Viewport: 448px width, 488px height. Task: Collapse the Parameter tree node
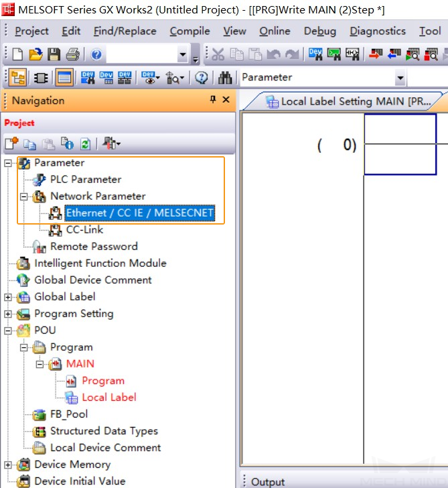pyautogui.click(x=8, y=163)
